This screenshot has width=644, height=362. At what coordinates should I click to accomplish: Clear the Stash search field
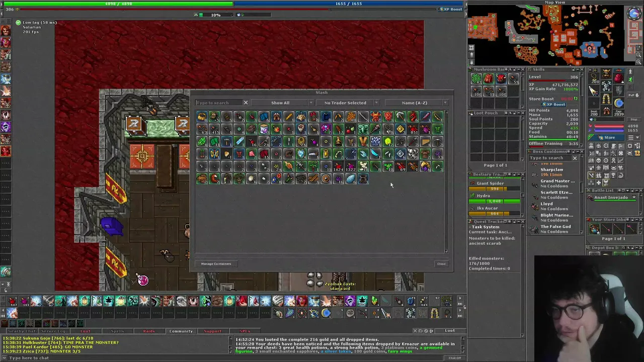246,103
